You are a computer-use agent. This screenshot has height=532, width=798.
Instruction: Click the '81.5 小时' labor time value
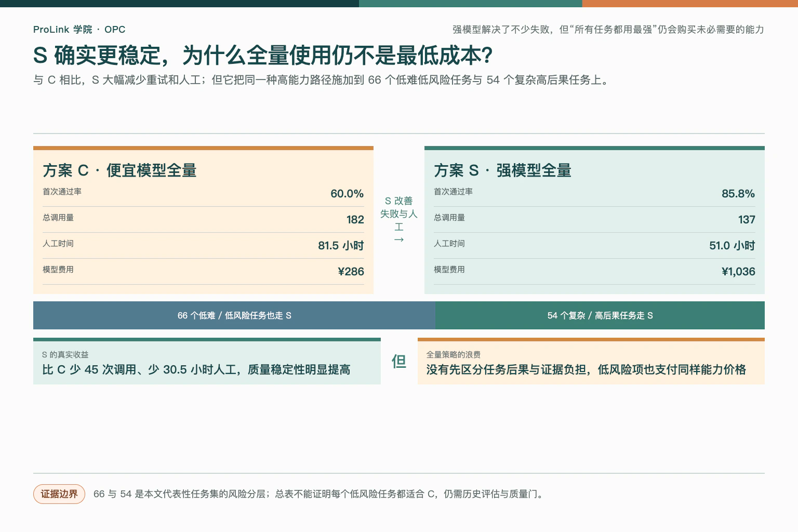point(341,246)
